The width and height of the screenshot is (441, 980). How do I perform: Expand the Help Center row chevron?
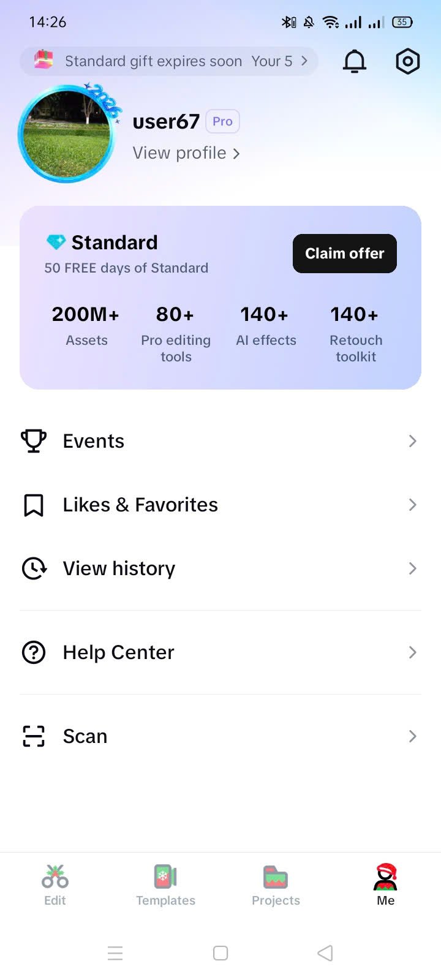(412, 652)
